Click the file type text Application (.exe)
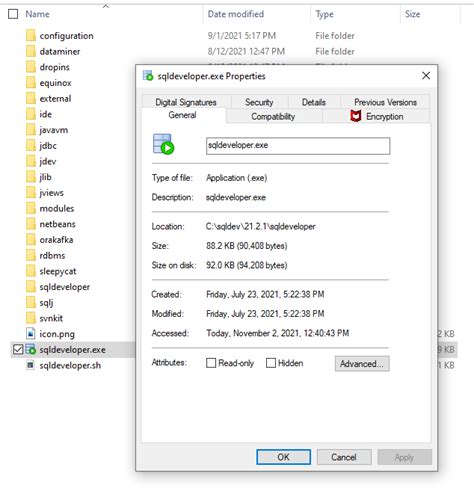Screen dimensions: 474x494 (237, 178)
